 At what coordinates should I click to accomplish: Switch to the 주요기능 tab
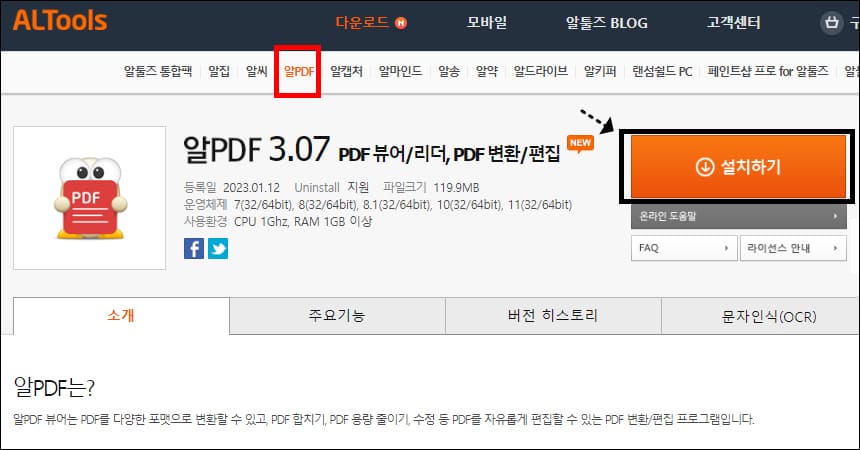click(x=337, y=316)
